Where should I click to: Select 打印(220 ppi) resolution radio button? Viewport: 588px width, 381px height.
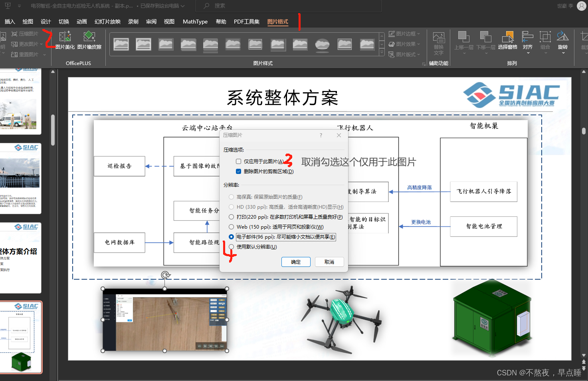(x=231, y=217)
